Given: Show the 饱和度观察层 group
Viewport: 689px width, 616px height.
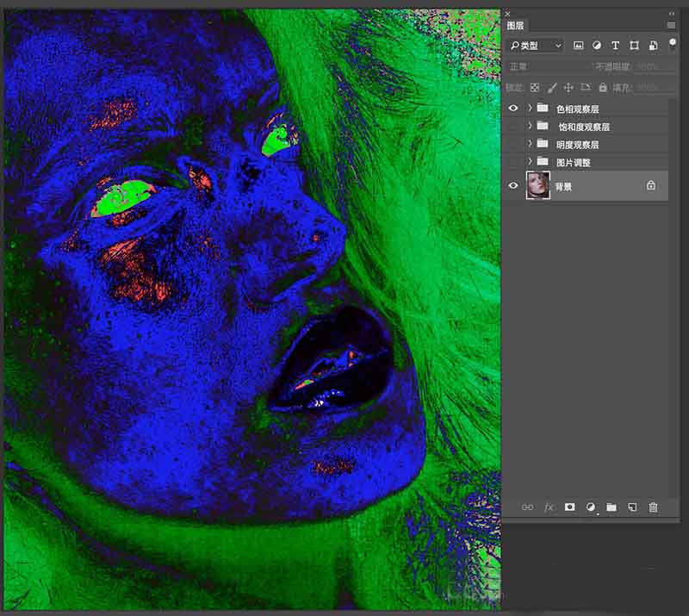Looking at the screenshot, I should click(x=514, y=127).
